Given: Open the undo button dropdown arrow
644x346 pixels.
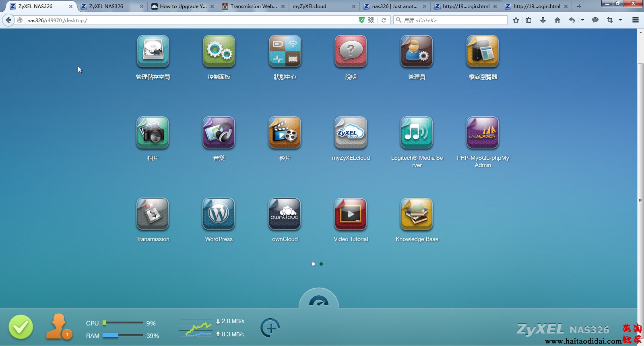Looking at the screenshot, I should 582,20.
